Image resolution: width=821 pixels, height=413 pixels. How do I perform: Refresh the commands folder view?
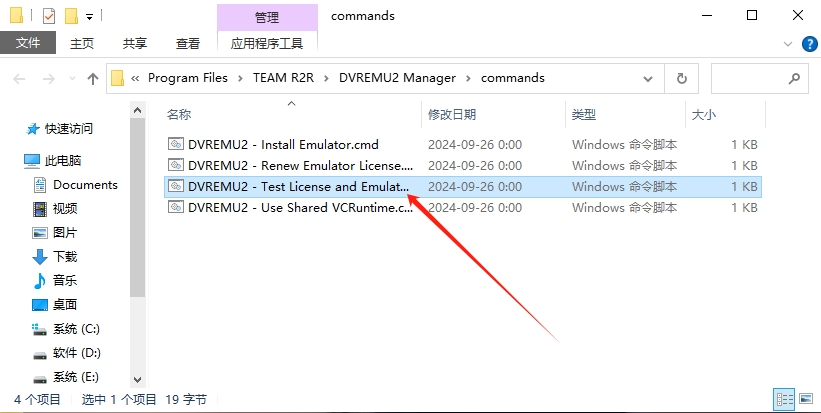click(x=682, y=78)
